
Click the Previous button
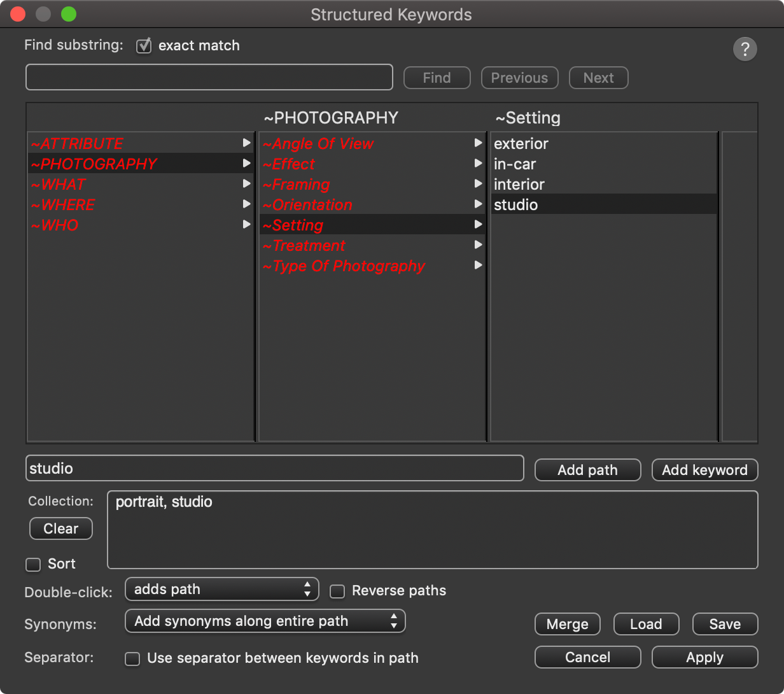pyautogui.click(x=520, y=78)
